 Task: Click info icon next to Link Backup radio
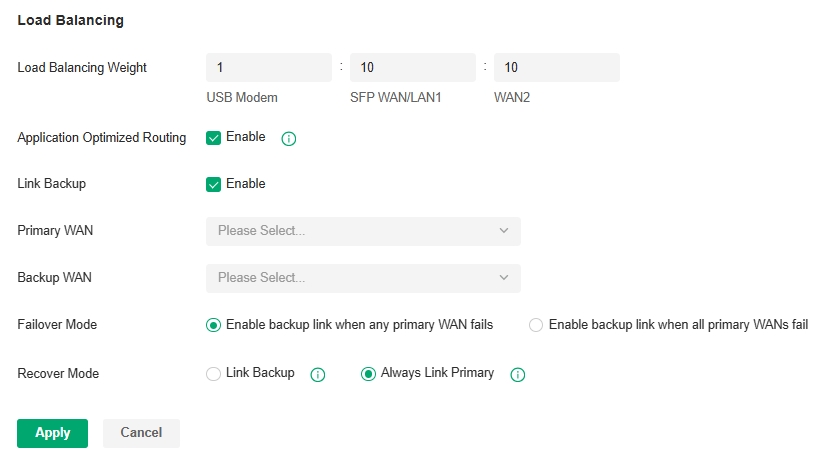pyautogui.click(x=318, y=375)
